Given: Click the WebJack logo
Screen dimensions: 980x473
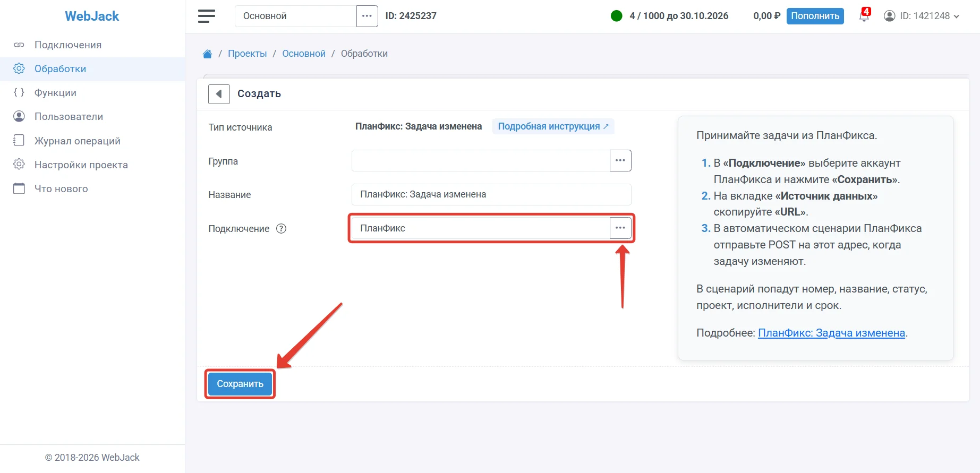Looking at the screenshot, I should pos(92,16).
